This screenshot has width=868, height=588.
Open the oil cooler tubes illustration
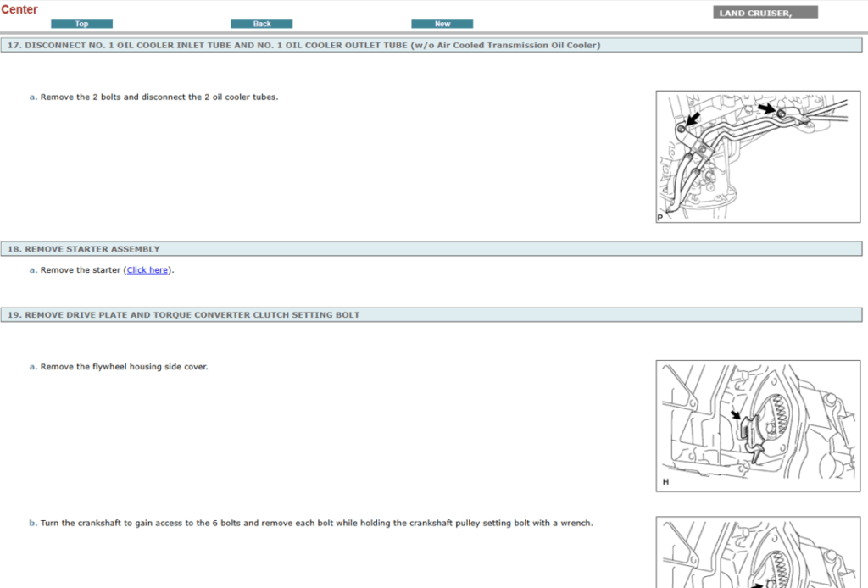point(758,158)
